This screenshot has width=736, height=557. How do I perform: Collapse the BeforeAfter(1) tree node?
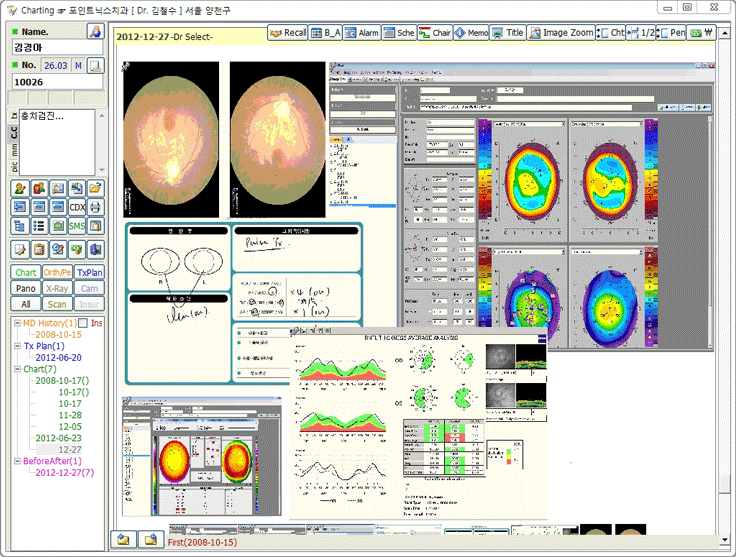point(17,462)
